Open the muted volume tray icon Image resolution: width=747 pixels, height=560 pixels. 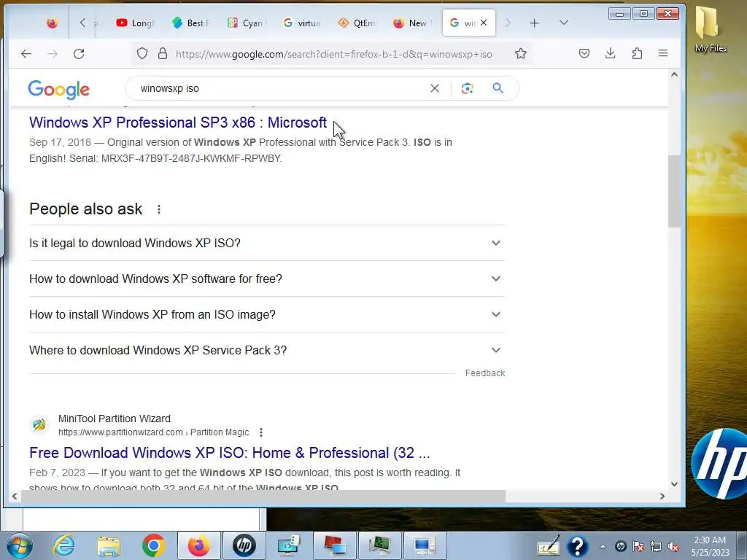pyautogui.click(x=673, y=547)
